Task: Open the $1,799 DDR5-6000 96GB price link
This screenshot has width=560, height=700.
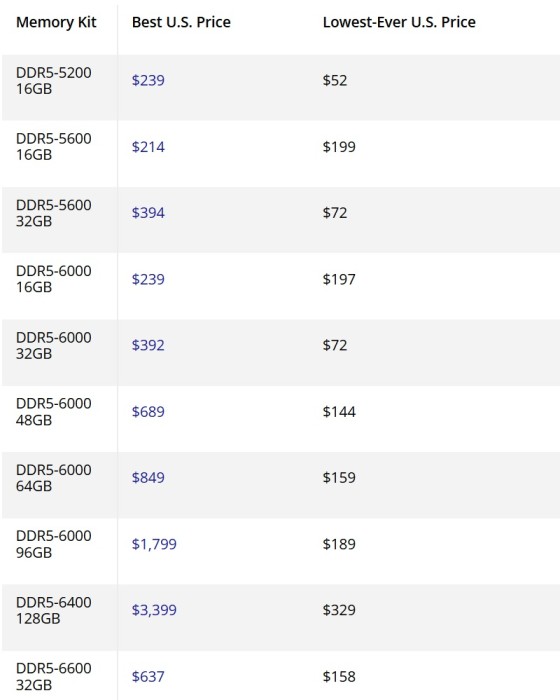Action: click(x=154, y=544)
